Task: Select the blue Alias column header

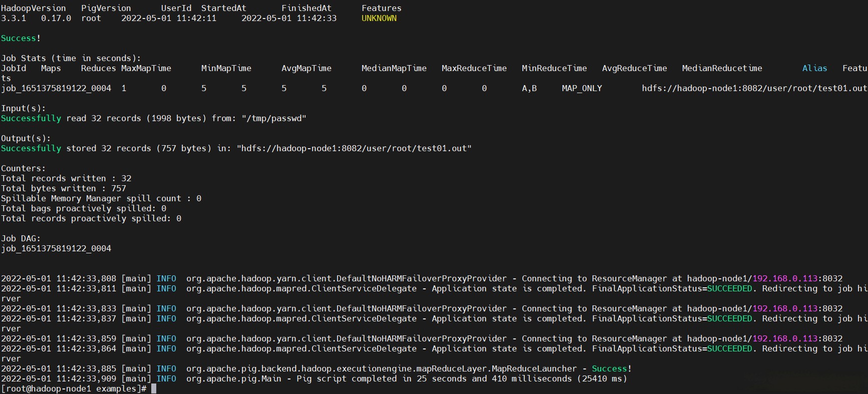Action: [814, 69]
